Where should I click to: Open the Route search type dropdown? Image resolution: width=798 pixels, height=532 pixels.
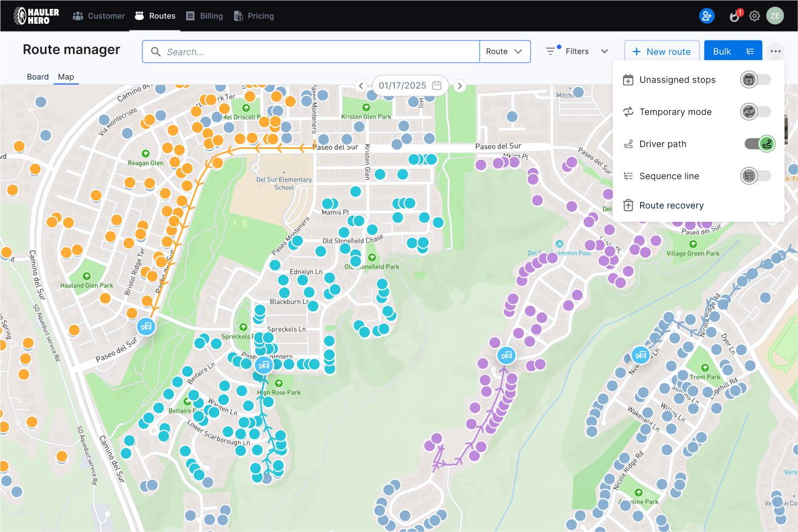coord(505,51)
